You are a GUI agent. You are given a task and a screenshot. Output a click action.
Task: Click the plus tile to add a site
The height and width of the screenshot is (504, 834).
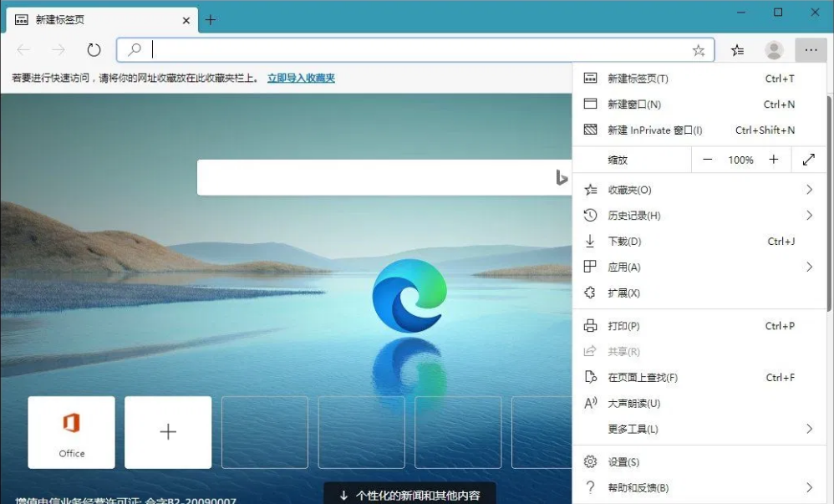[x=168, y=432]
